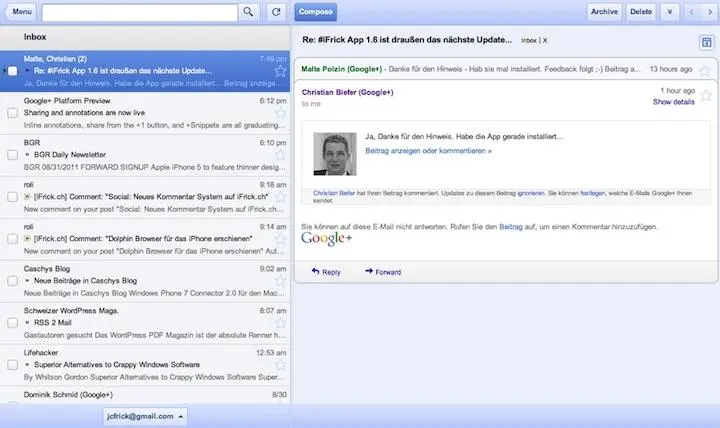Screen dimensions: 720x428
Task: Archive the open conversation
Action: click(604, 12)
